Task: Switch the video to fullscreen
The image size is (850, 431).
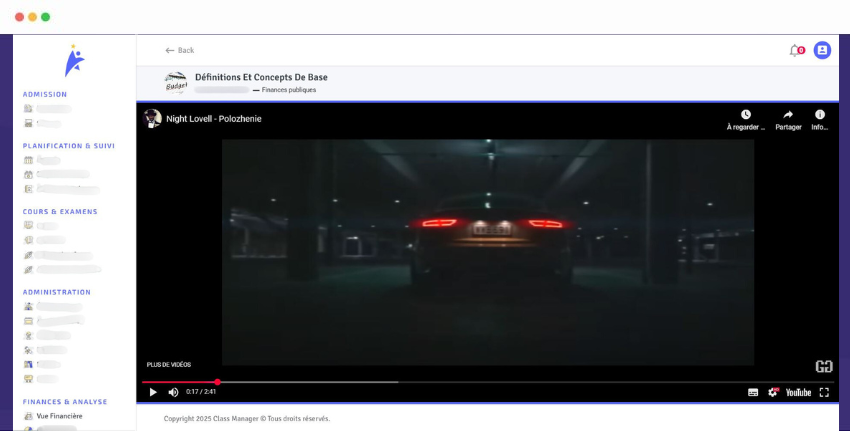Action: pos(824,393)
